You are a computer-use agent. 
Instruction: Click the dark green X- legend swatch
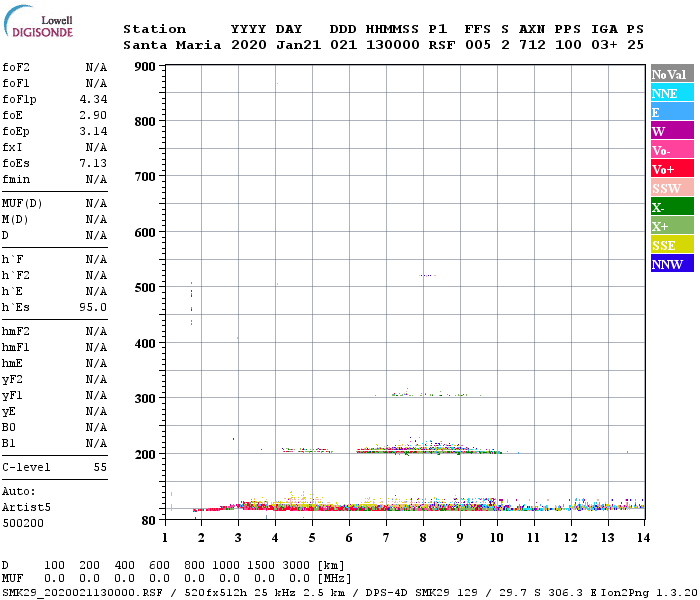pyautogui.click(x=672, y=207)
